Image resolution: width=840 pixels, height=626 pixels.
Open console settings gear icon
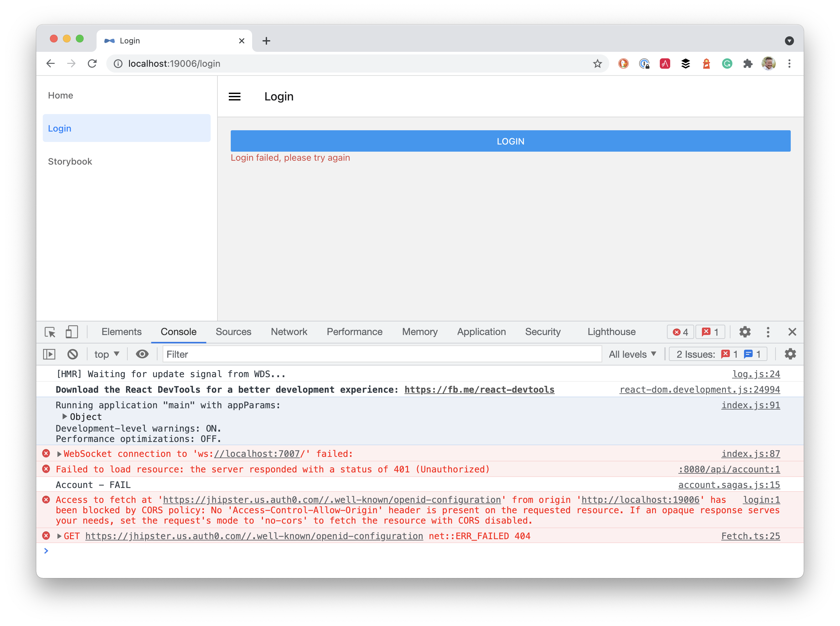(790, 354)
